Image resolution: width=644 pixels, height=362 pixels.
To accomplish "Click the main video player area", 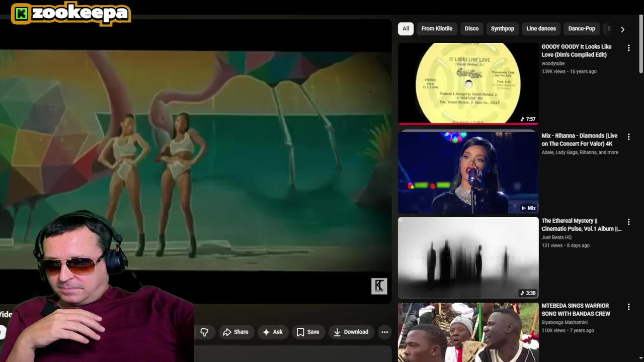I will pyautogui.click(x=196, y=161).
